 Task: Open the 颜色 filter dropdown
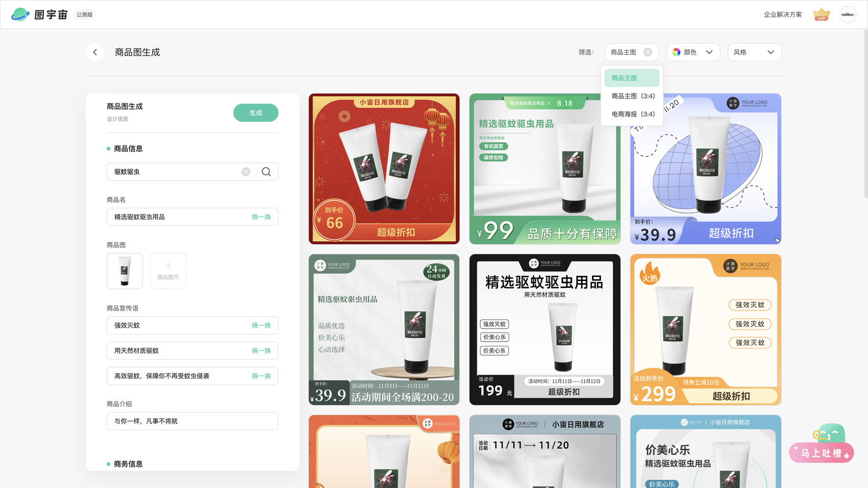[x=693, y=52]
